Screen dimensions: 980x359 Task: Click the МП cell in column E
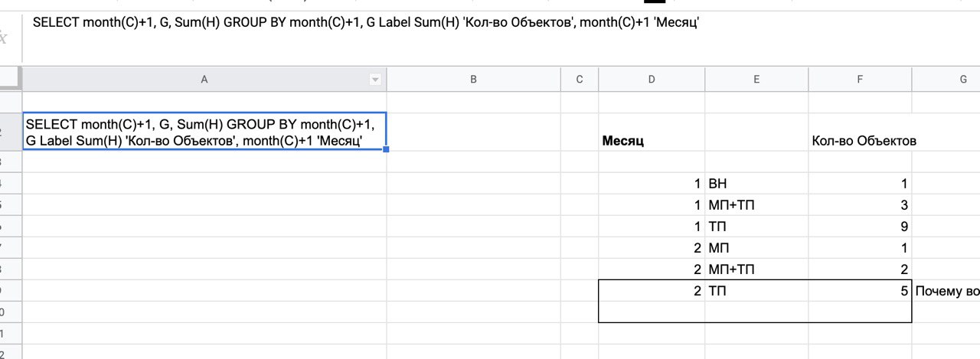(x=756, y=248)
